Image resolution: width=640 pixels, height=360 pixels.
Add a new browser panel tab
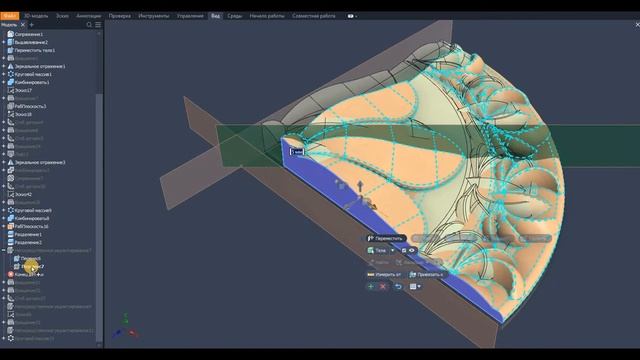click(31, 25)
